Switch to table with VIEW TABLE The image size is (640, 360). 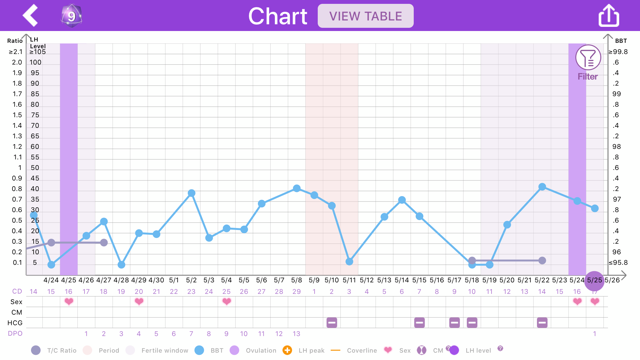(x=366, y=16)
